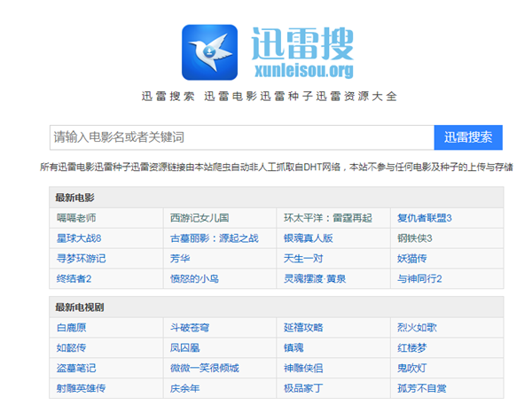Open the 盗墓笔记 TV series link

point(76,368)
